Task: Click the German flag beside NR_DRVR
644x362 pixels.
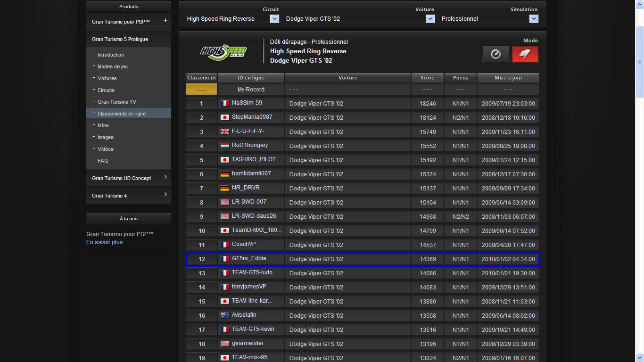Action: pyautogui.click(x=225, y=188)
